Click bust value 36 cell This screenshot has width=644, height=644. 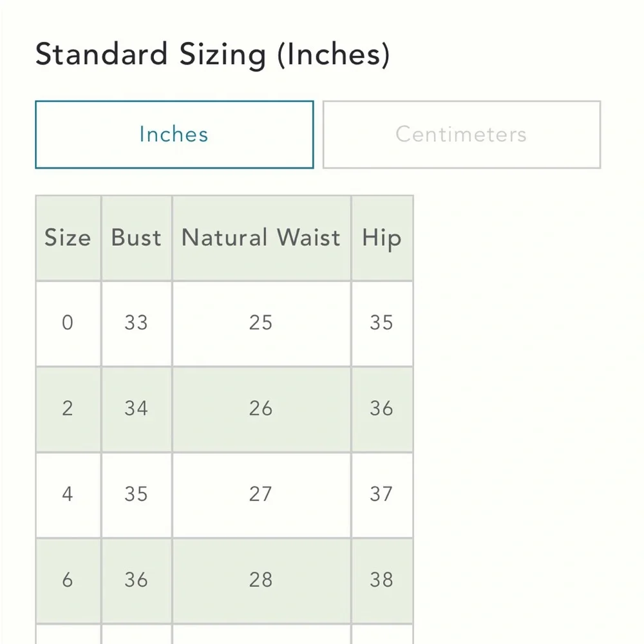pyautogui.click(x=136, y=580)
